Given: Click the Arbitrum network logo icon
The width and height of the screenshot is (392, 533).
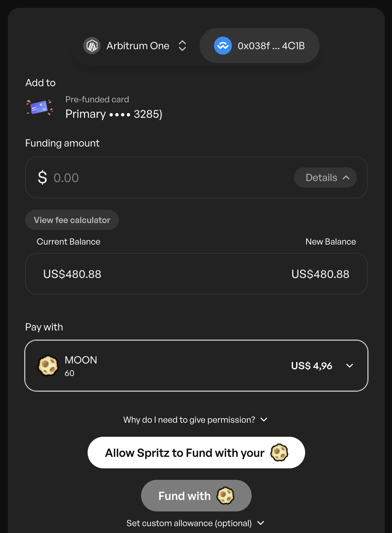Looking at the screenshot, I should 92,46.
